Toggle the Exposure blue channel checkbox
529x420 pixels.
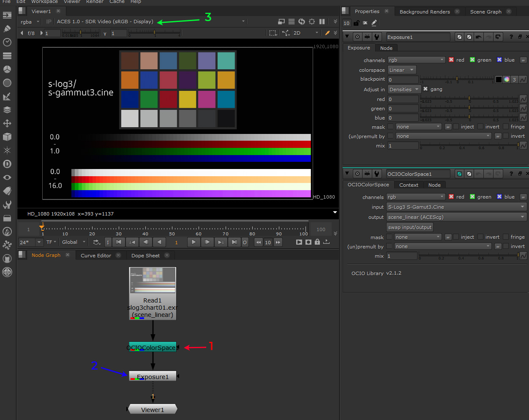(499, 60)
